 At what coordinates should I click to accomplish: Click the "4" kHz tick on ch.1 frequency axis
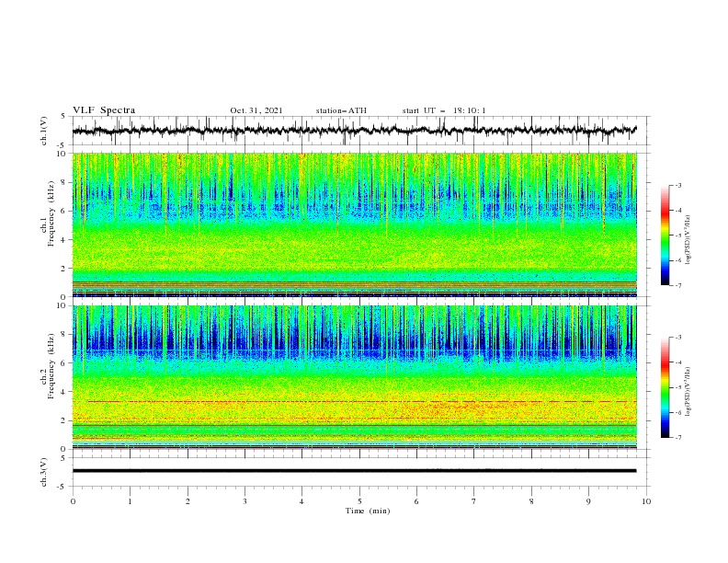pyautogui.click(x=64, y=240)
